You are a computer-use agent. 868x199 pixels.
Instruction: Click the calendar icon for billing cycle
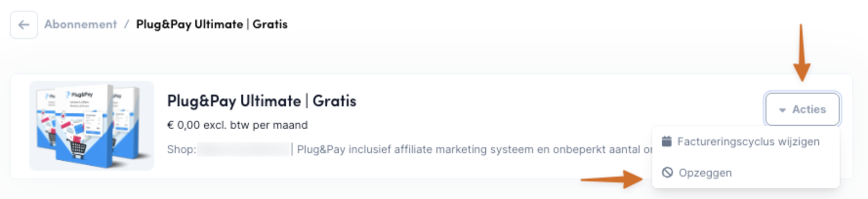pyautogui.click(x=667, y=141)
